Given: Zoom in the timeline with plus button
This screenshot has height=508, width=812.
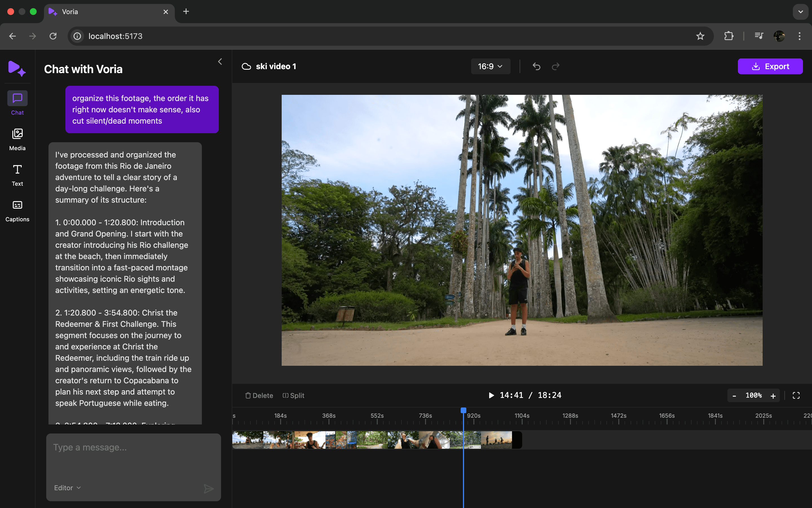Looking at the screenshot, I should (x=773, y=396).
